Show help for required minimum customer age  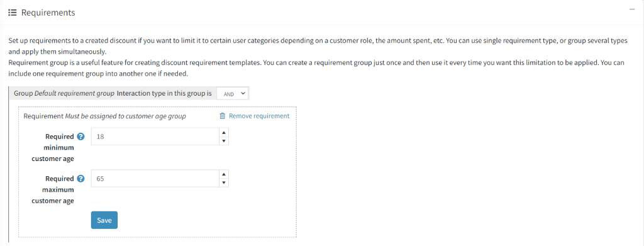coord(81,137)
